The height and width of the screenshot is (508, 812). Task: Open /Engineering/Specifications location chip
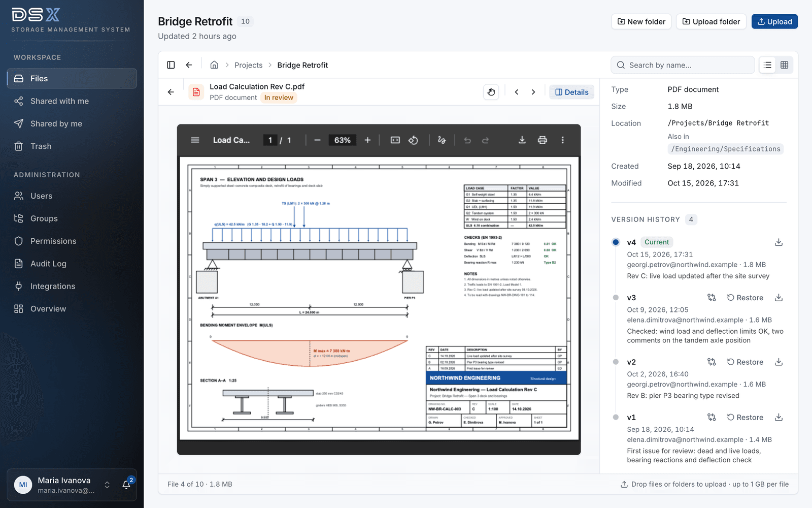coord(726,149)
